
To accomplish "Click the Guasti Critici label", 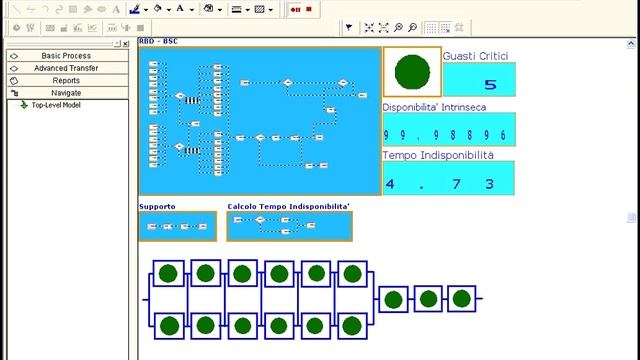I will [476, 56].
